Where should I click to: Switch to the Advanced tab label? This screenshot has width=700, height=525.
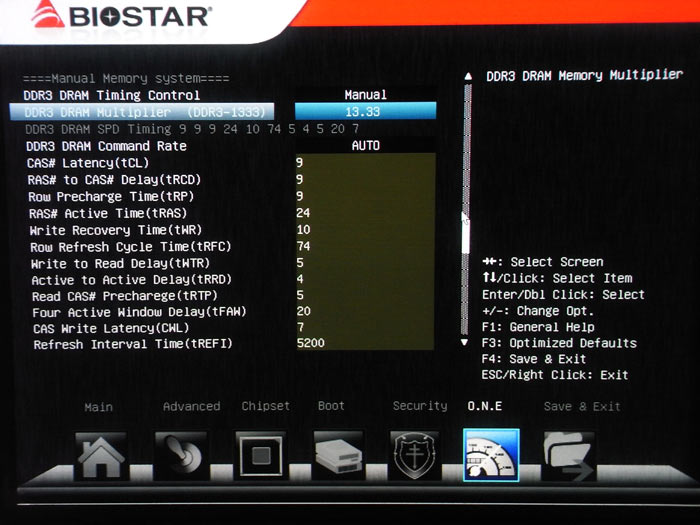[191, 406]
